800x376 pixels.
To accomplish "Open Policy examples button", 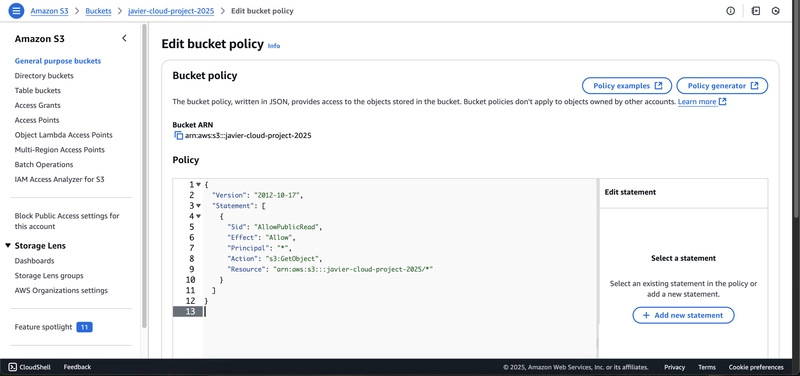I will (x=628, y=86).
